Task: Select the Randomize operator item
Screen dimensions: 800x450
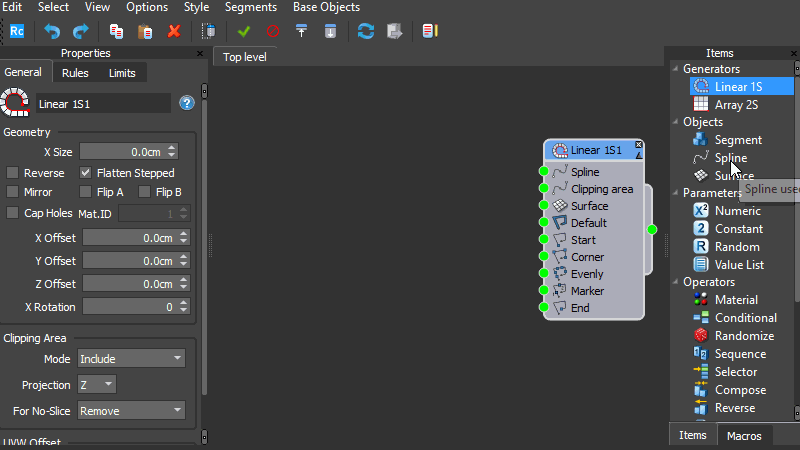Action: tap(743, 336)
